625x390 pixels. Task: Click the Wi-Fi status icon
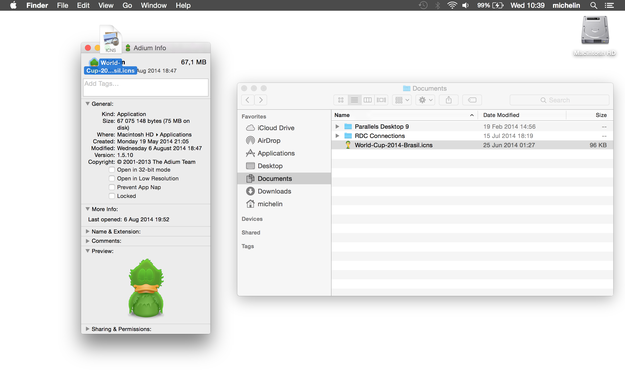click(x=452, y=5)
